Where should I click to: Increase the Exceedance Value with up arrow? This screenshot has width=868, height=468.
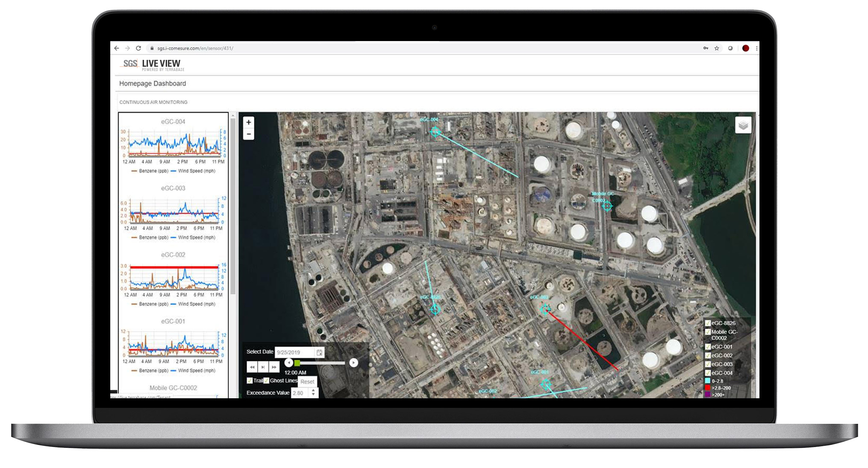(x=313, y=390)
